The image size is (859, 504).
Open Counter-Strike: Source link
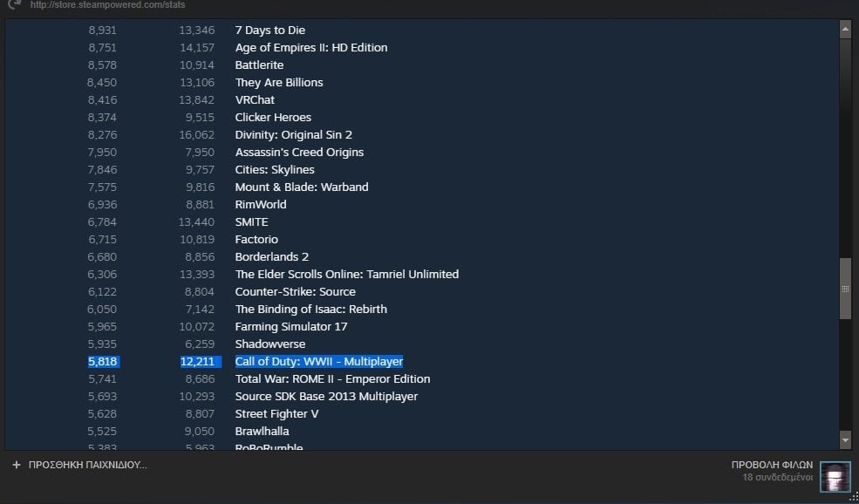[296, 292]
